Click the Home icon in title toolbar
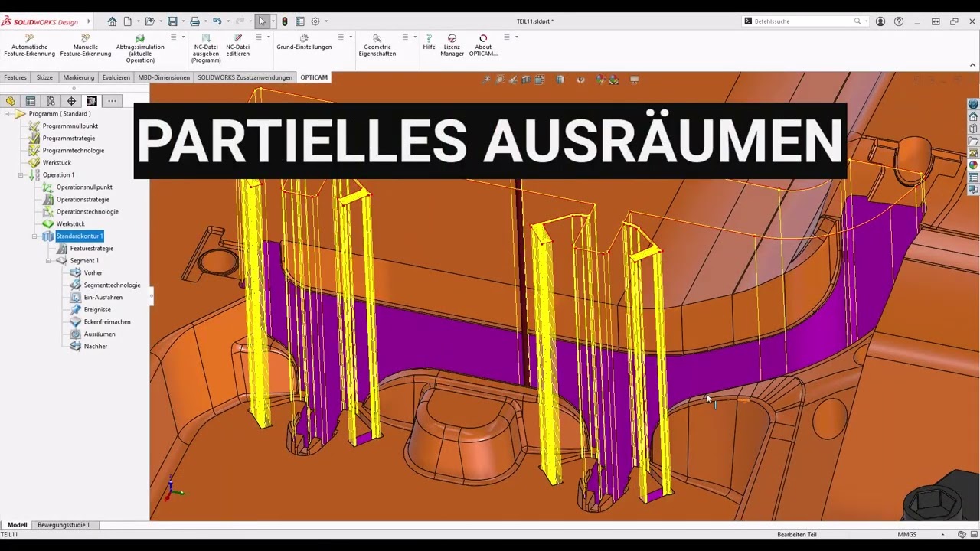Viewport: 980px width, 551px height. click(113, 21)
